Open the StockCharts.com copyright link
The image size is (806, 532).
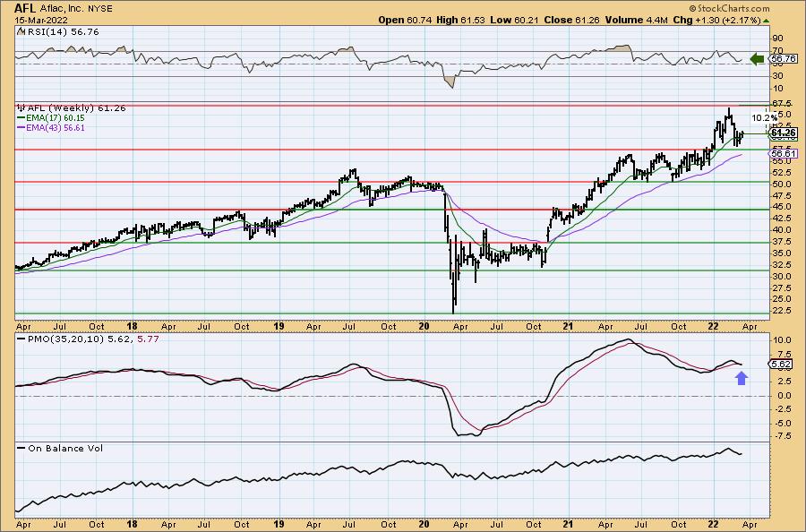[728, 8]
